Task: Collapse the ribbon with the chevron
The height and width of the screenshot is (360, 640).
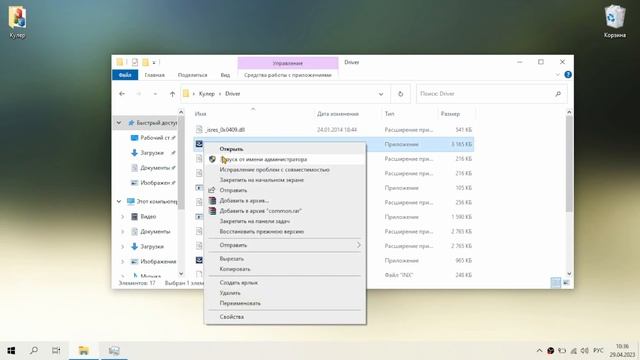Action: tap(558, 75)
